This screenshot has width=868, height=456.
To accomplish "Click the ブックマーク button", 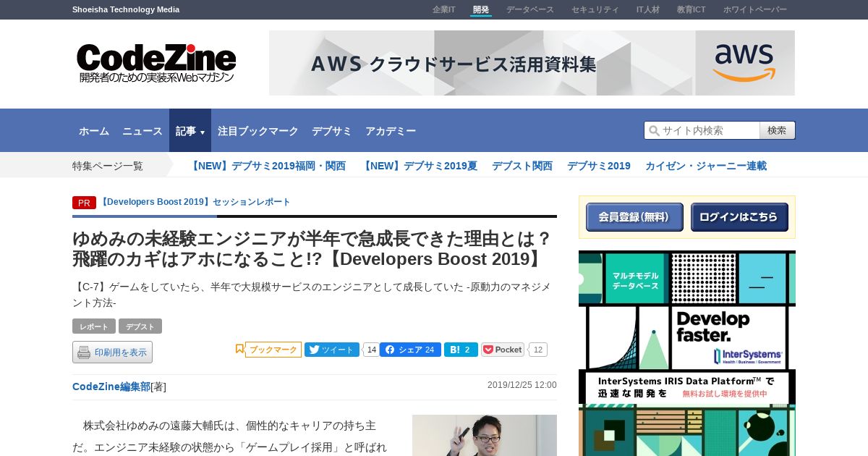I will click(x=273, y=350).
